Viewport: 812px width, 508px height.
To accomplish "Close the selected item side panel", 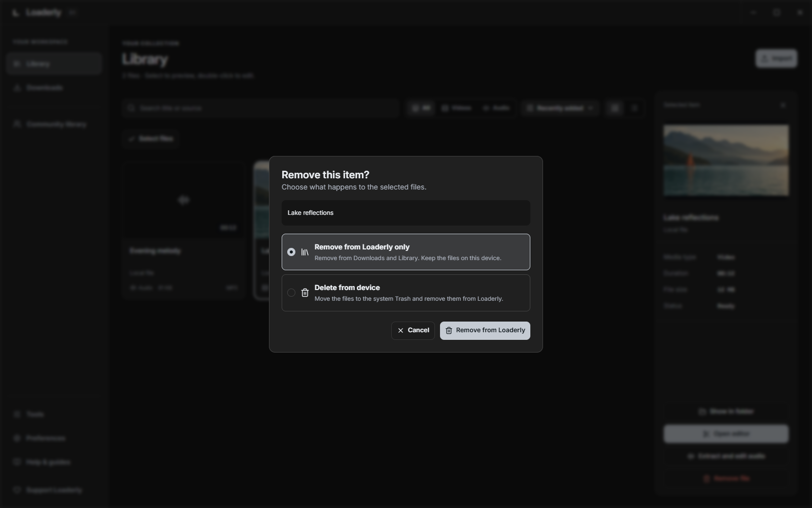I will tap(783, 105).
